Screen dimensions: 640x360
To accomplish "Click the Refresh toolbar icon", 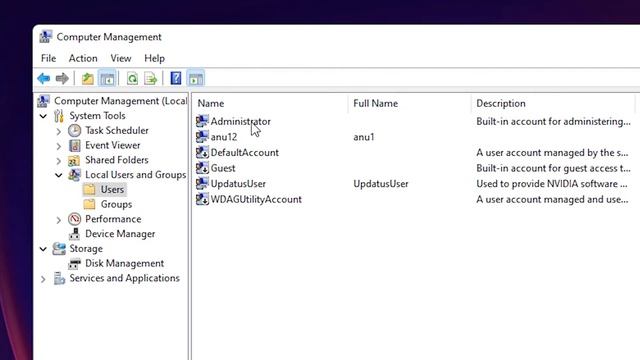I will click(x=132, y=78).
